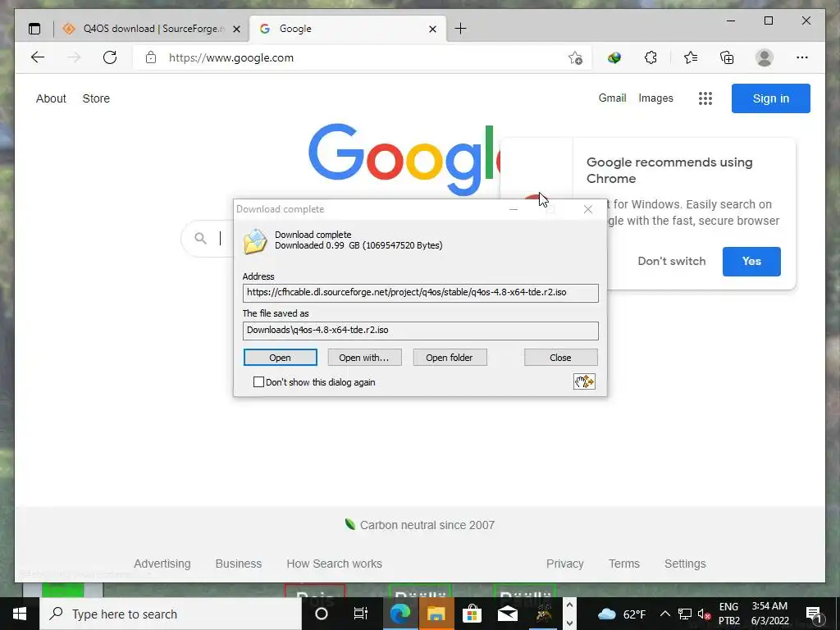The width and height of the screenshot is (840, 630).
Task: Close the Q4OS download tab
Action: click(237, 29)
